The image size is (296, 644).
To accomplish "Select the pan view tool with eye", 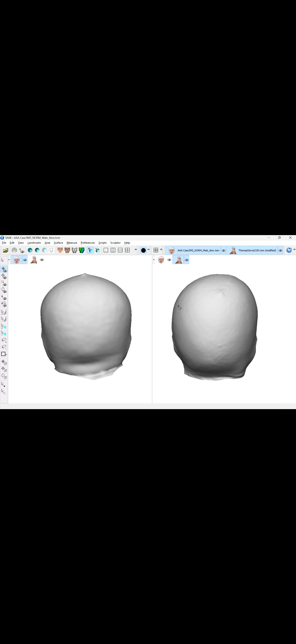I will pyautogui.click(x=4, y=276).
